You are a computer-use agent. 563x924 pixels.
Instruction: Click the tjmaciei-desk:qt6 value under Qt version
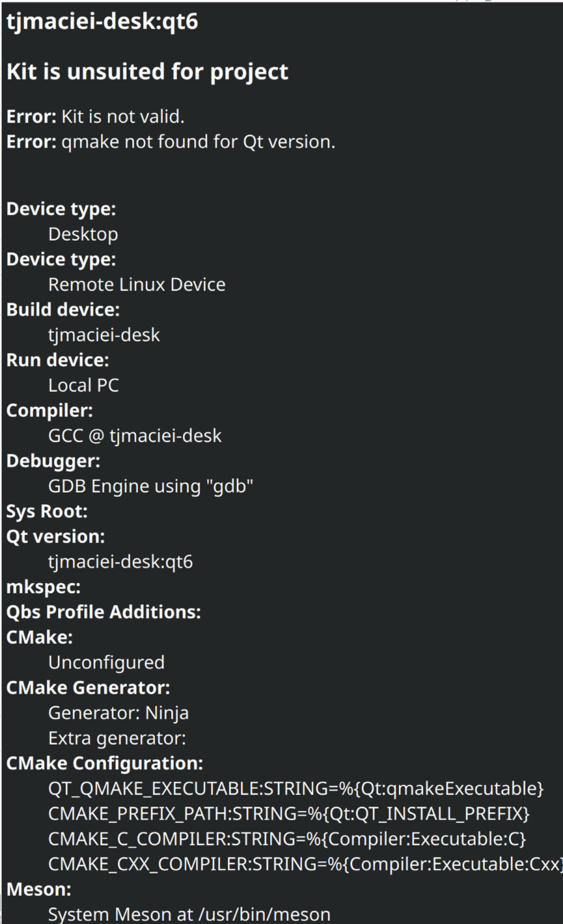(120, 562)
